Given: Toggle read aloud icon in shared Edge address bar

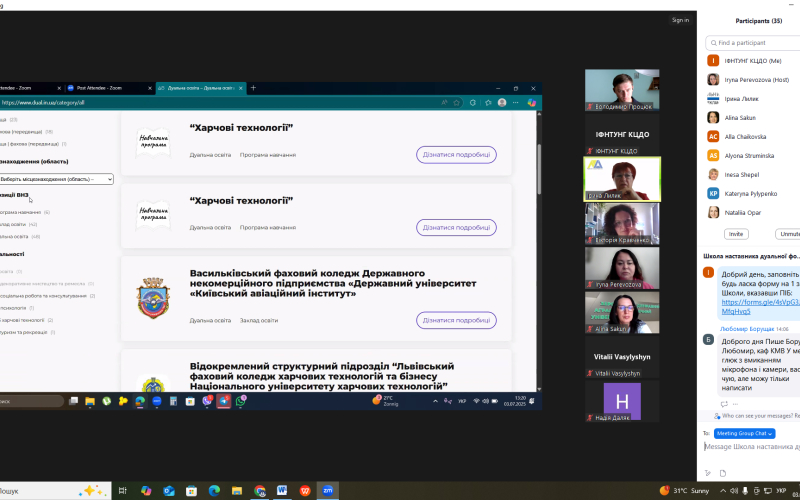Looking at the screenshot, I should click(444, 103).
